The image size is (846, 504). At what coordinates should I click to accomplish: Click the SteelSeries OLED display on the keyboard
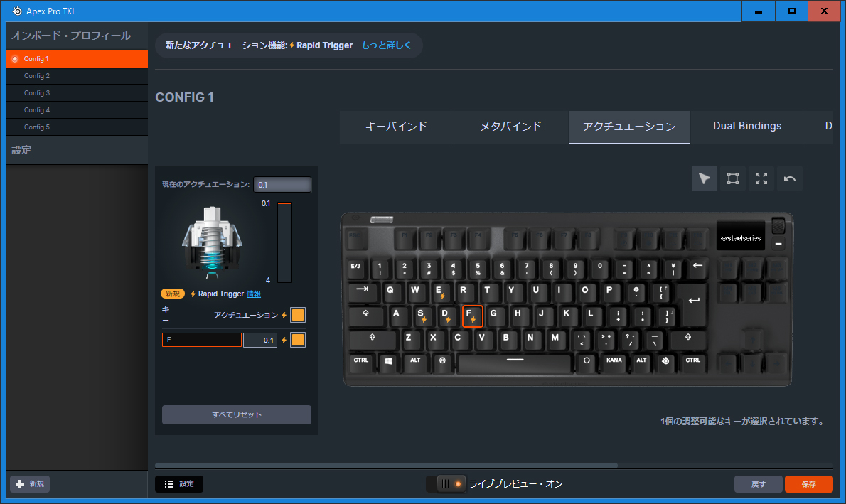[x=741, y=236]
